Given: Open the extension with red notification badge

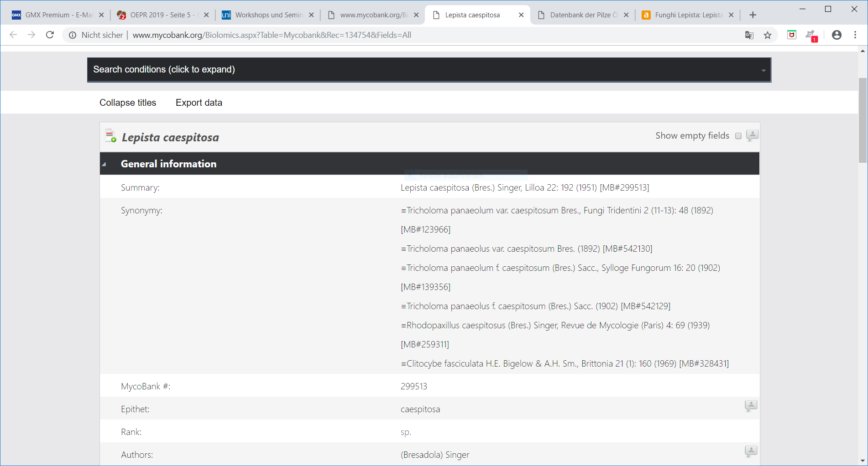Looking at the screenshot, I should (811, 35).
